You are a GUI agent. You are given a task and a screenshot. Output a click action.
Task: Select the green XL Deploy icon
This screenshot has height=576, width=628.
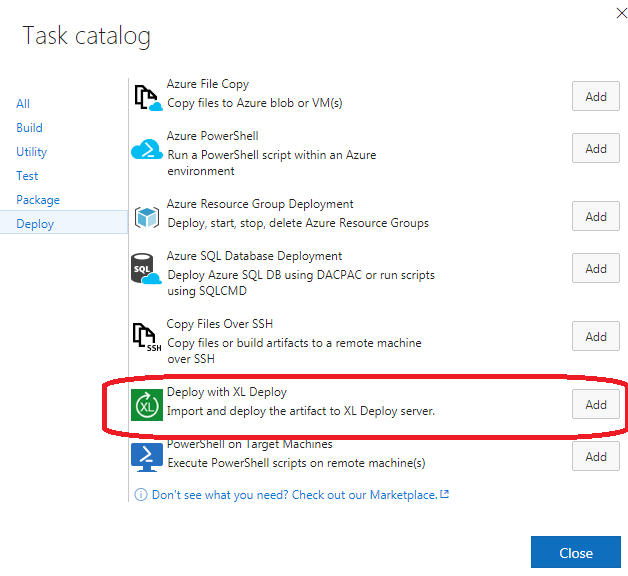(147, 406)
